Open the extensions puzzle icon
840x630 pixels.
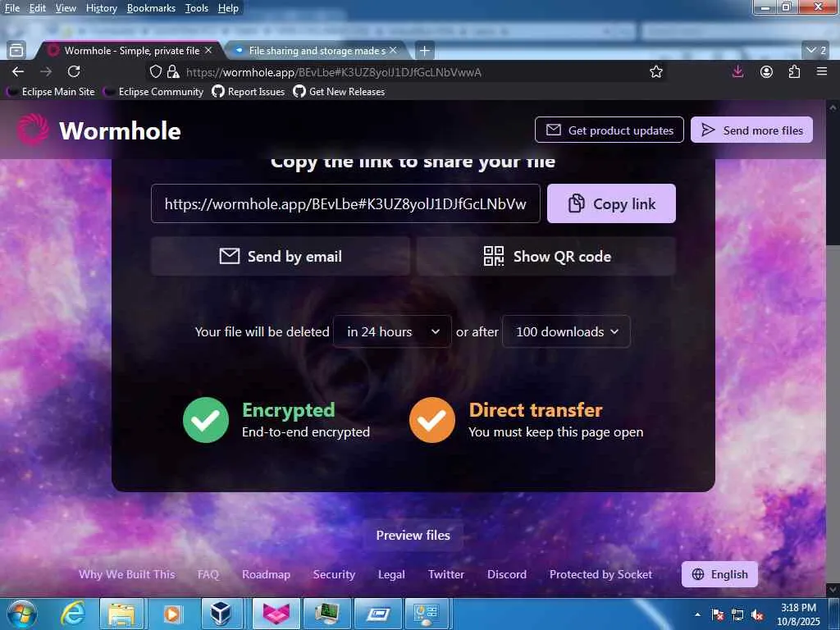794,71
